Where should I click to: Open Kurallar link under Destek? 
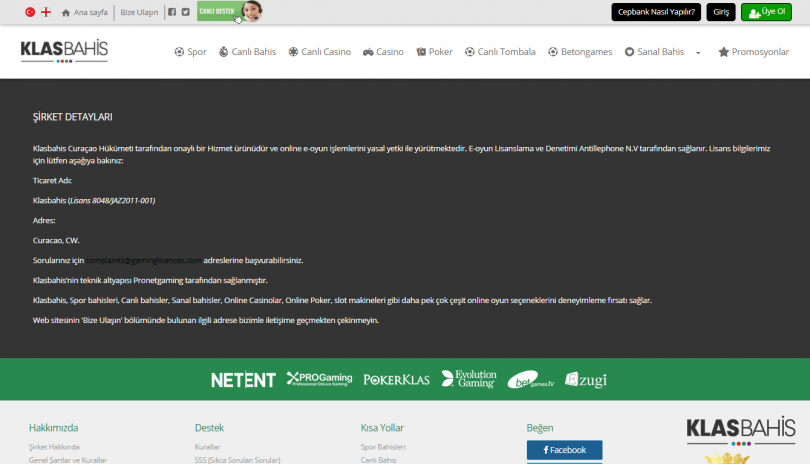point(207,447)
